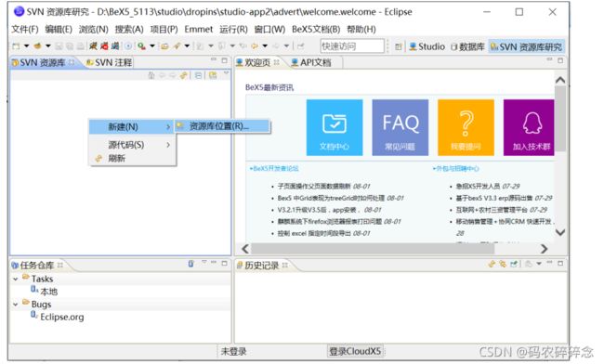This screenshot has width=604, height=364.
Task: Open the purple 加入技术群 tile
Action: point(529,127)
